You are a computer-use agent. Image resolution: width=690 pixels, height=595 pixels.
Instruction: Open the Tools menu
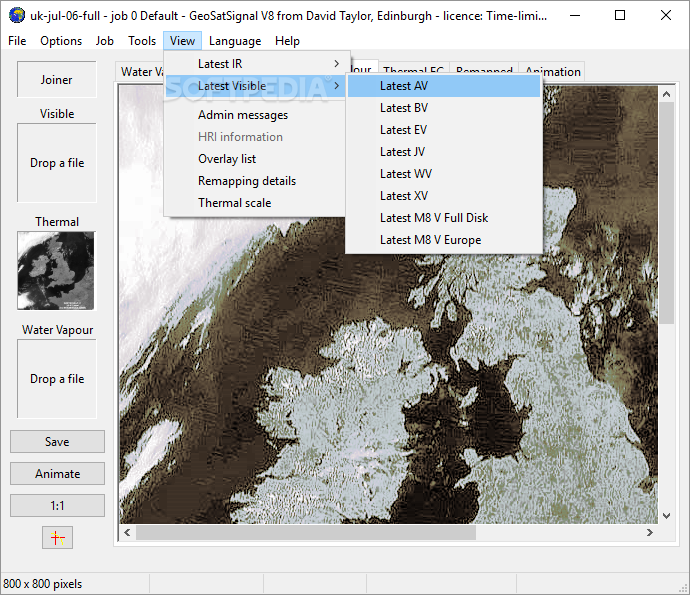142,41
